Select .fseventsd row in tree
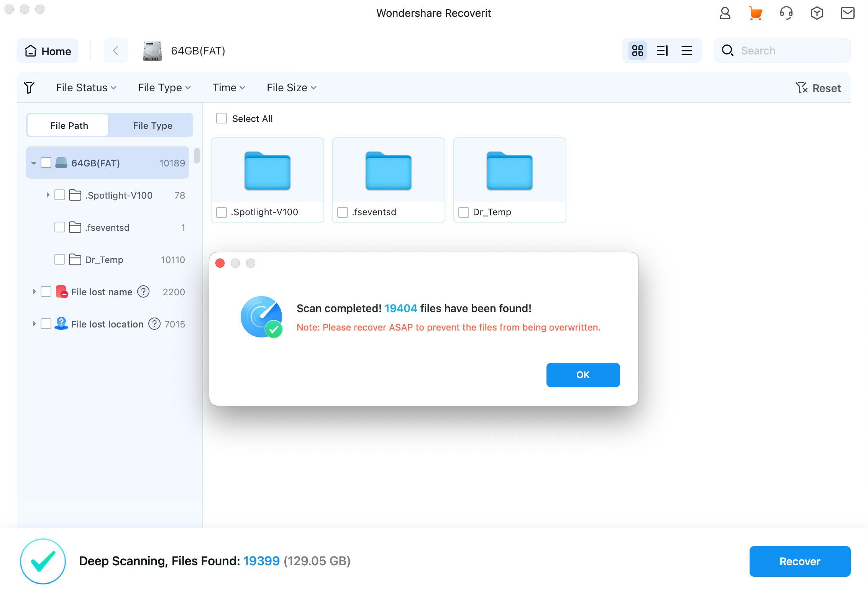 [108, 227]
